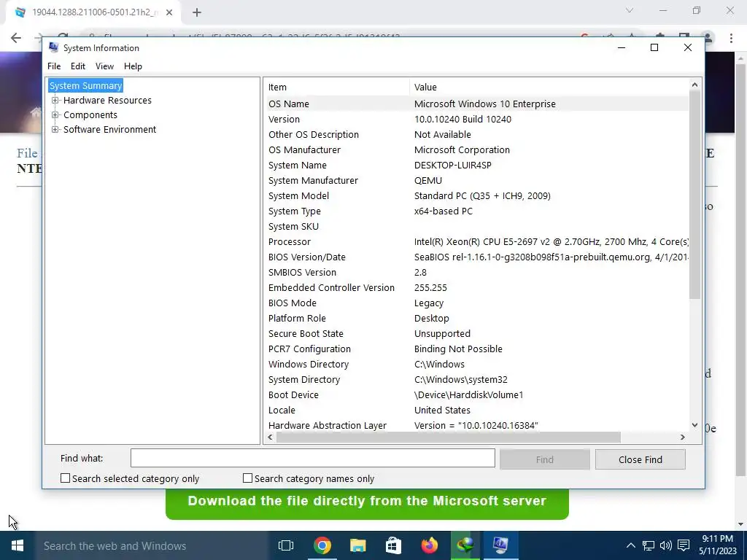Select the value DESKTOP-LUIR4SP
Image resolution: width=747 pixels, height=560 pixels.
pyautogui.click(x=452, y=166)
